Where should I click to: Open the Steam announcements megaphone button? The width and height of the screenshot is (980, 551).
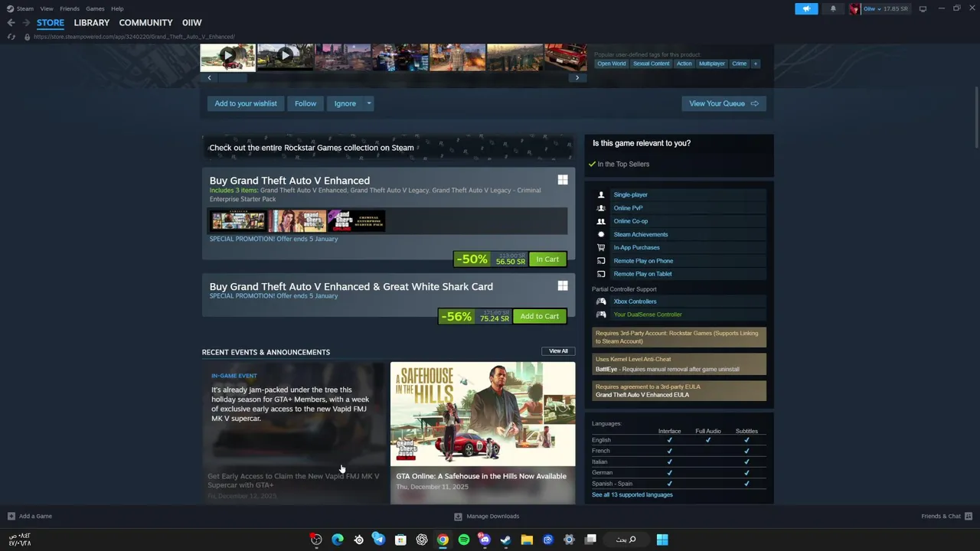point(806,8)
